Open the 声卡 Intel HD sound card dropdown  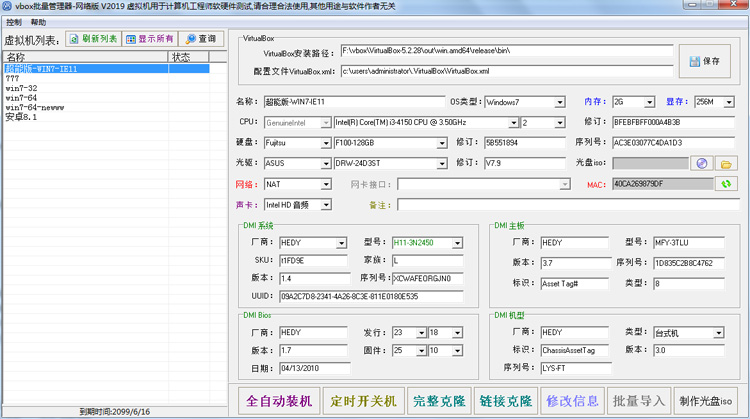coord(326,205)
